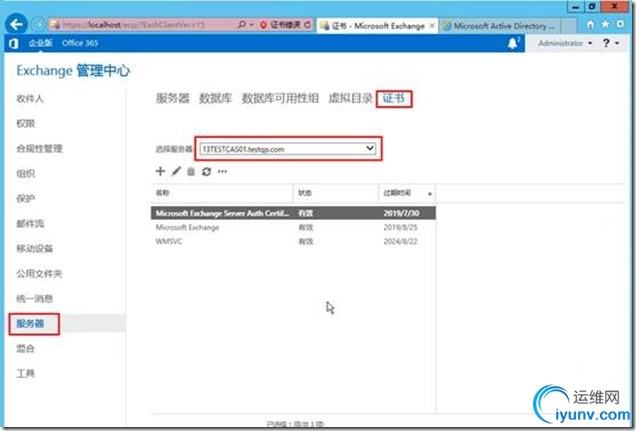The height and width of the screenshot is (431, 636).
Task: Open 组织 in left navigation
Action: point(26,174)
